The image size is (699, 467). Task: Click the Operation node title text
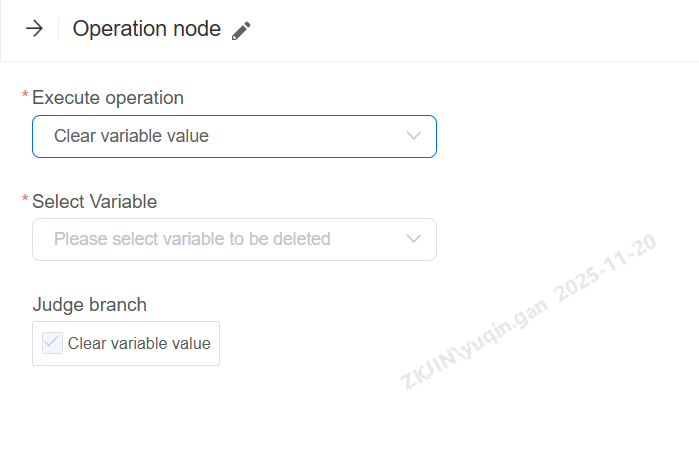pos(146,29)
